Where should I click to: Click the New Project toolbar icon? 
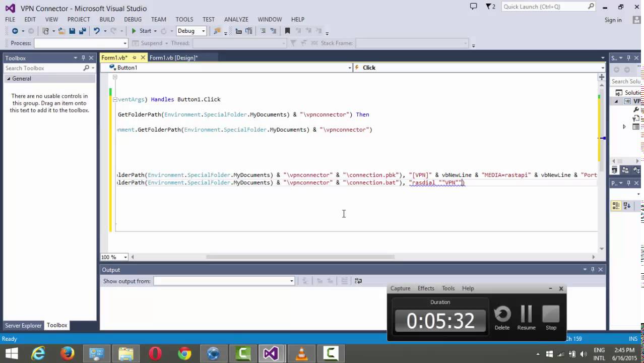point(46,31)
